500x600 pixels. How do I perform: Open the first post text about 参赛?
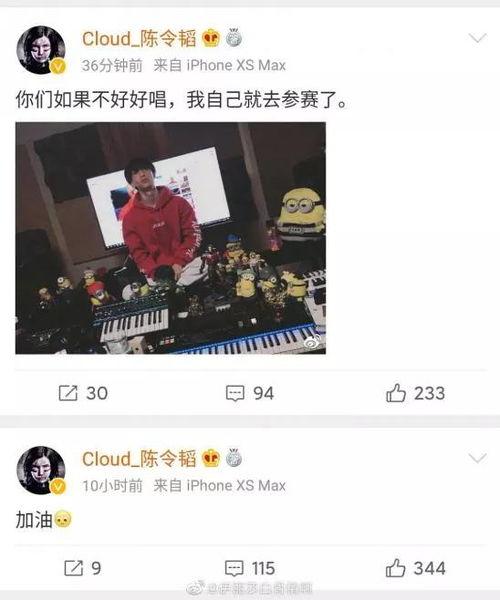[182, 100]
